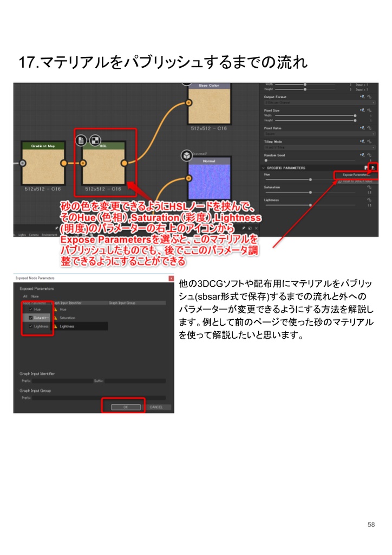The width and height of the screenshot is (392, 555).
Task: Click HSL node output connector
Action: [124, 163]
